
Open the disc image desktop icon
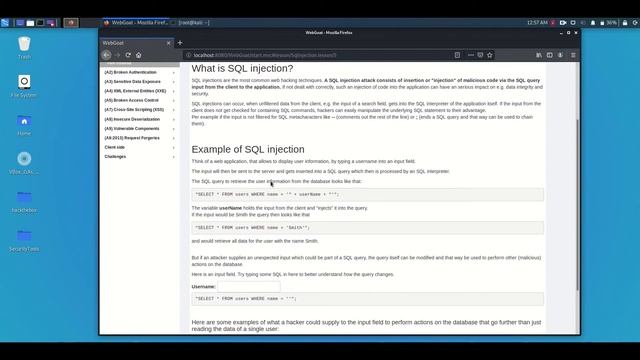(24, 163)
